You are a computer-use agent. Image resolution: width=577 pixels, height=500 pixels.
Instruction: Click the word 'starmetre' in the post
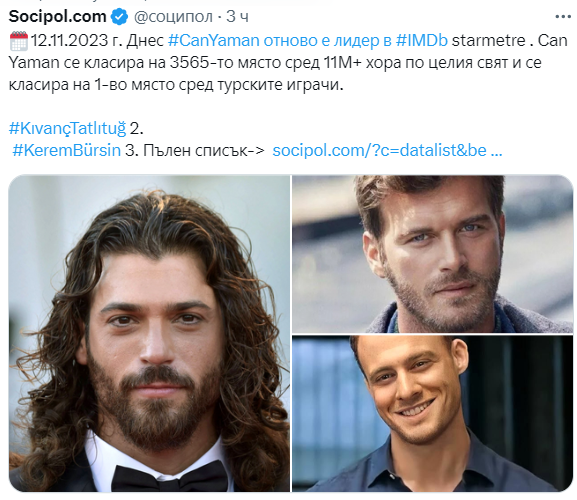(x=489, y=40)
